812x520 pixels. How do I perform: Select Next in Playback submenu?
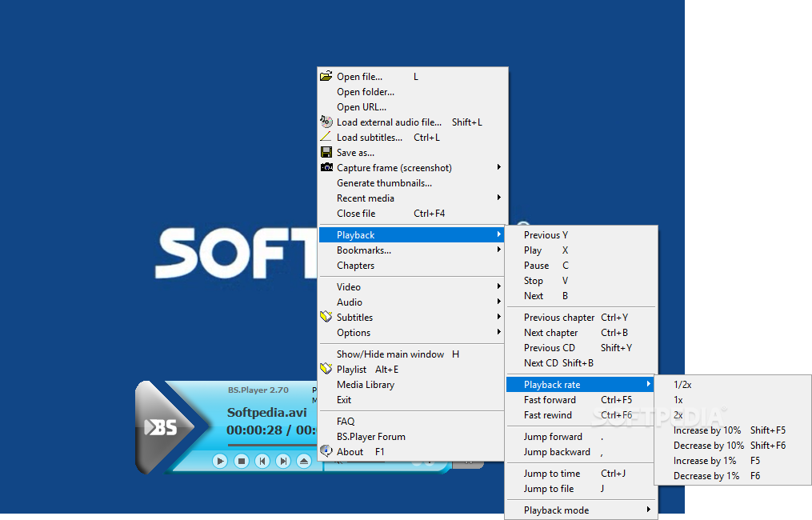pos(581,296)
